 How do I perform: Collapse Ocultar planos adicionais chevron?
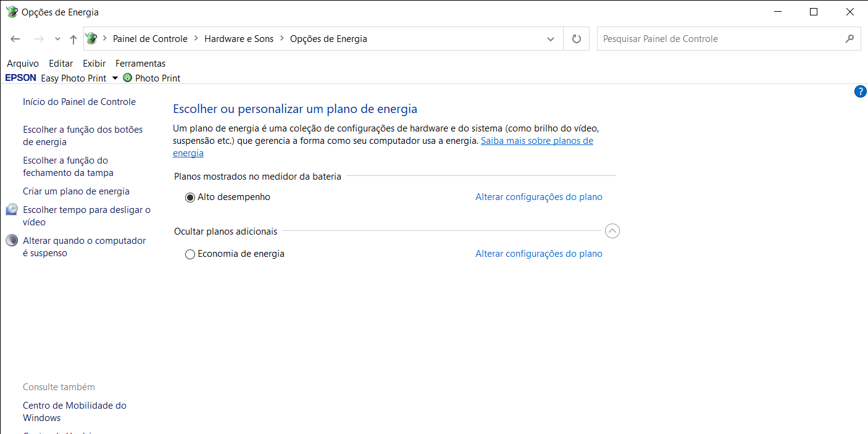coord(612,231)
